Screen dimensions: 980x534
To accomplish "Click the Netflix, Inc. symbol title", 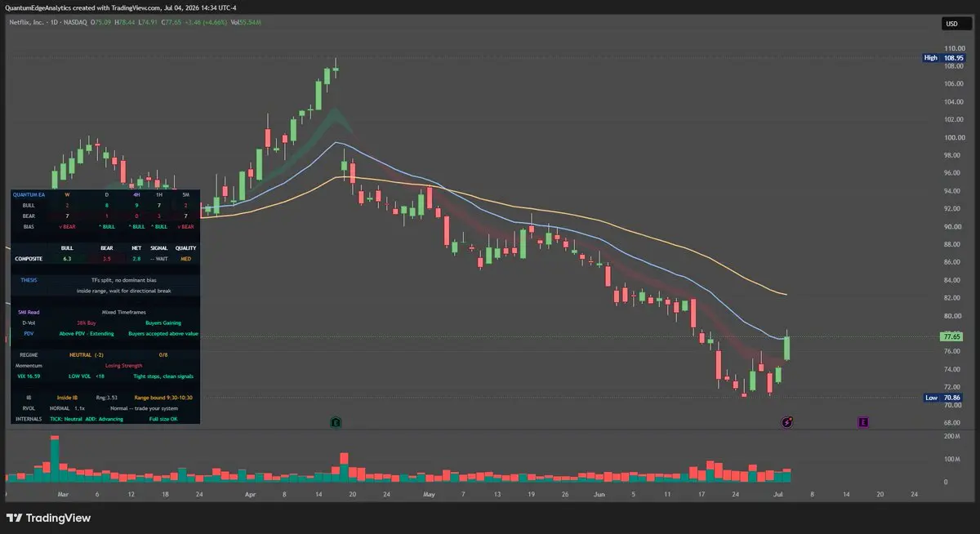I will tap(26, 22).
